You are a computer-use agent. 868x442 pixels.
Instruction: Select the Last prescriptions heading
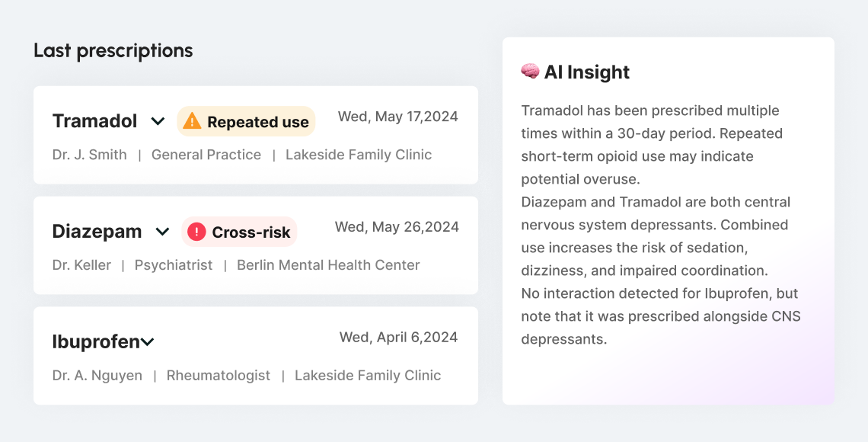113,50
